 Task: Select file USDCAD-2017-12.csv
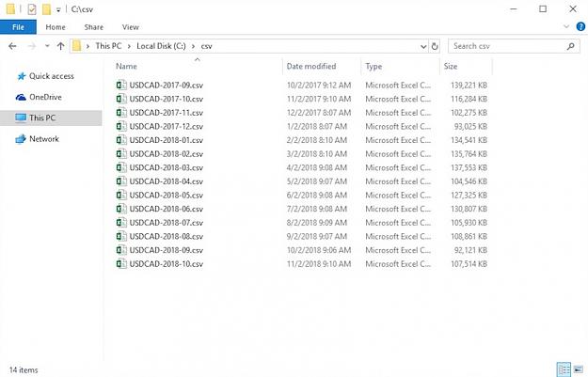pos(167,126)
